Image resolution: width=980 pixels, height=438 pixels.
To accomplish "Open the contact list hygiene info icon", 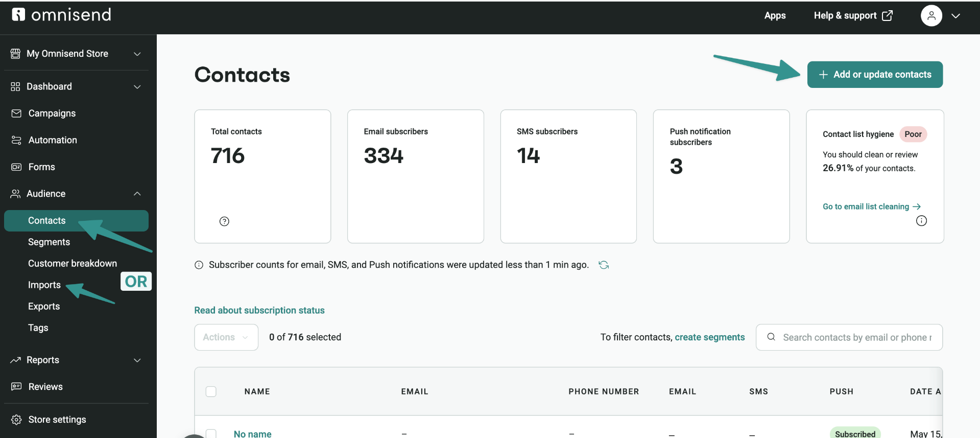I will (921, 221).
